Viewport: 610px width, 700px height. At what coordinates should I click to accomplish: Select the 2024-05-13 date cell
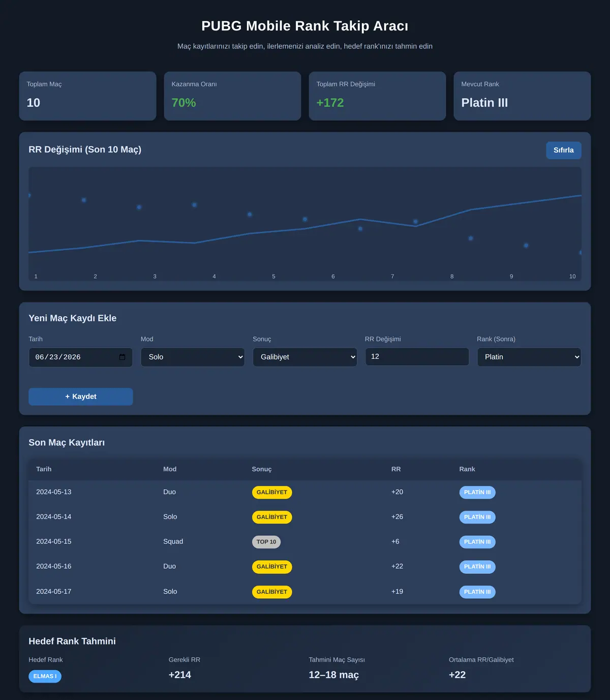(54, 492)
